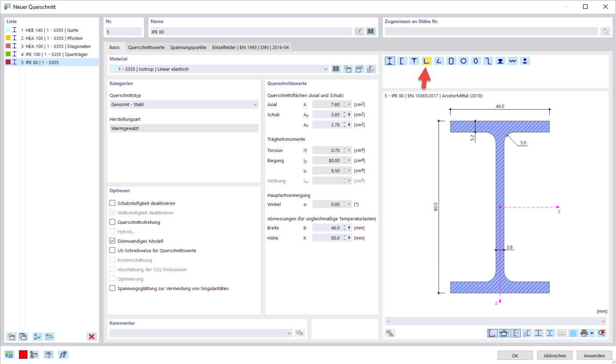Select the last section shape icon
The width and height of the screenshot is (616, 364).
click(525, 61)
